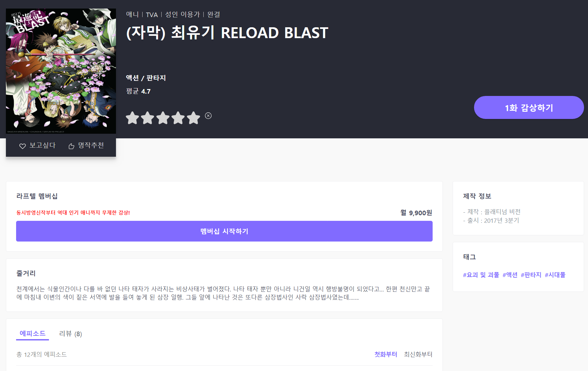Screen dimensions: 588x371
Task: Open the #요괴 및 괴물 tag
Action: click(481, 275)
